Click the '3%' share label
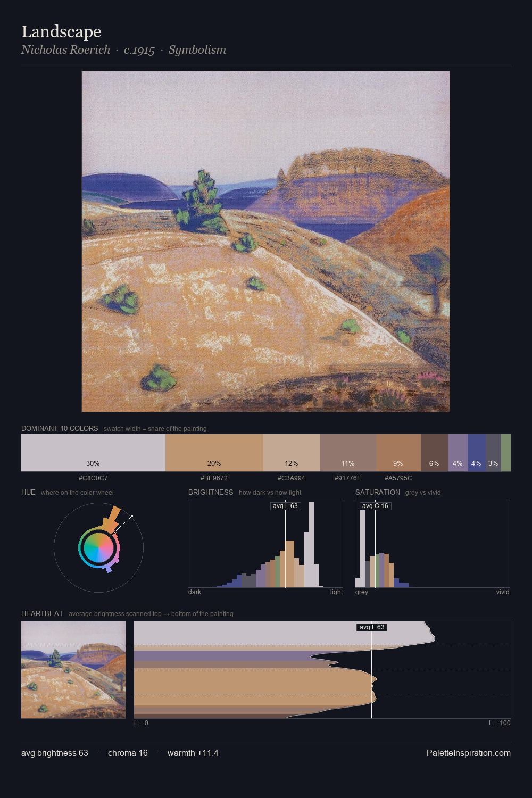The width and height of the screenshot is (532, 798). tap(493, 463)
